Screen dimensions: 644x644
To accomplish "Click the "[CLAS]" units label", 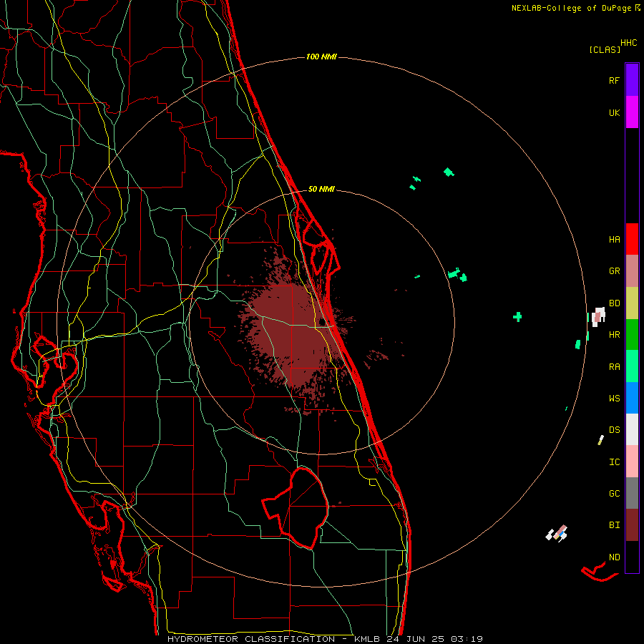I will tap(604, 49).
